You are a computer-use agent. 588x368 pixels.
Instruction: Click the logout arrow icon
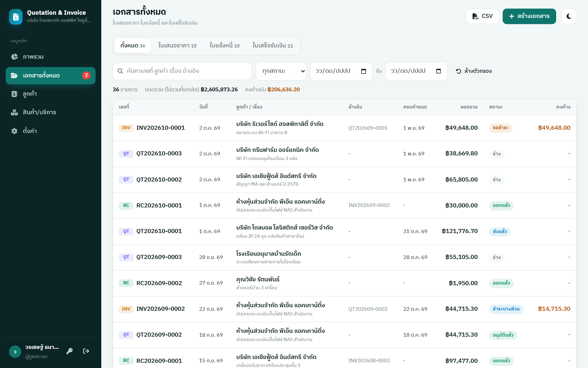[86, 351]
